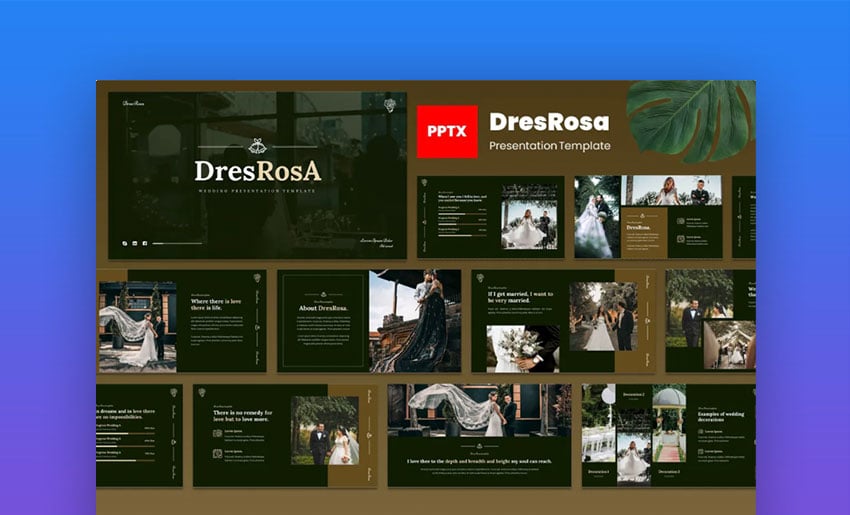Click the rose emblem on the cover slide
This screenshot has width=850, height=515.
pyautogui.click(x=389, y=105)
